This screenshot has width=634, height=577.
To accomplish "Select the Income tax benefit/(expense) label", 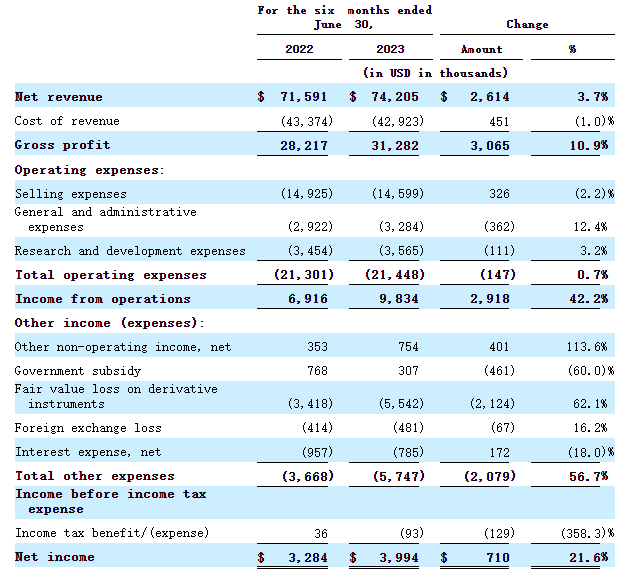I will pyautogui.click(x=111, y=533).
